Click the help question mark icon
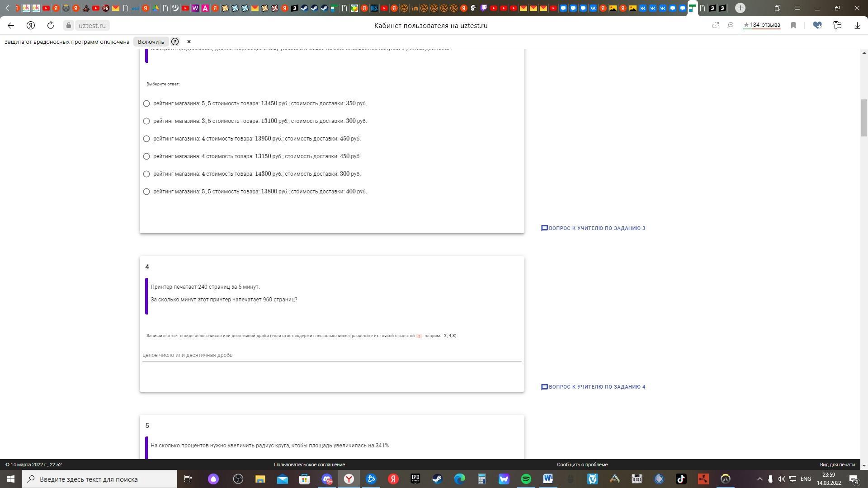The width and height of the screenshot is (868, 488). (175, 42)
